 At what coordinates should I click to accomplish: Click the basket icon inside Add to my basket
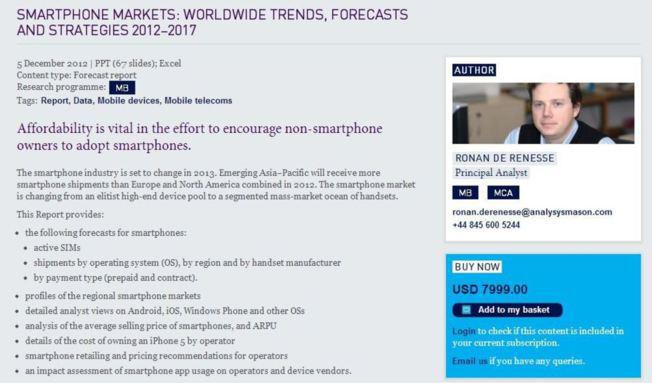coord(467,310)
